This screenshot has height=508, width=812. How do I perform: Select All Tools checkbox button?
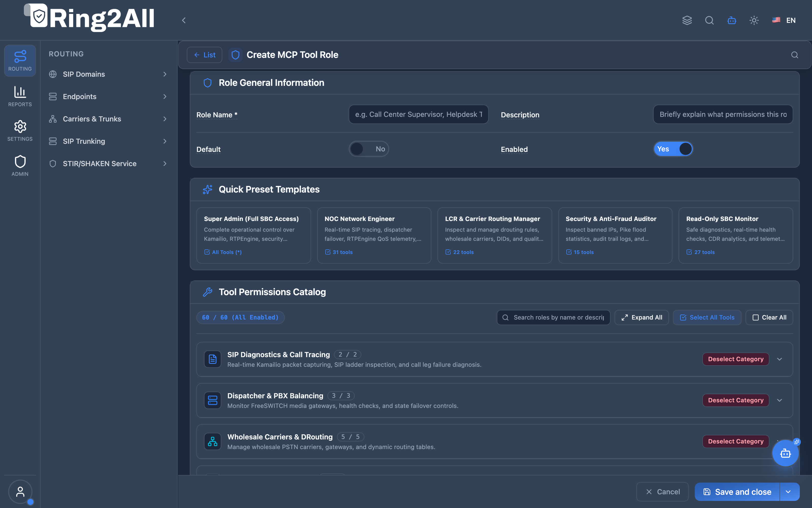tap(707, 317)
